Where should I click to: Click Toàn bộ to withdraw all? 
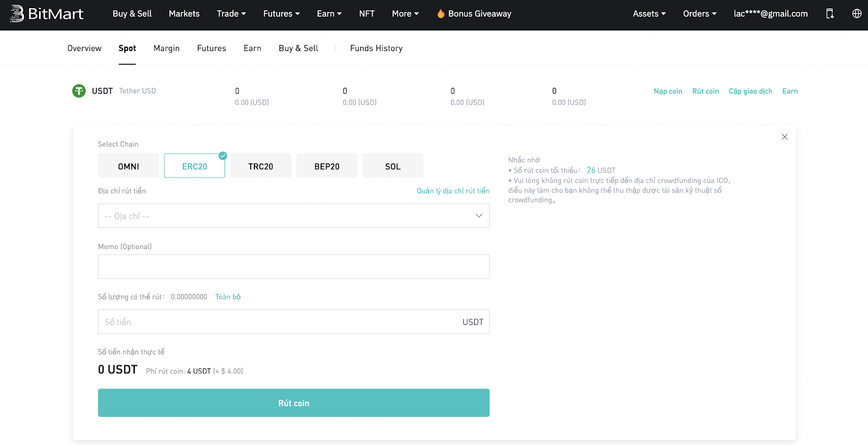(228, 297)
